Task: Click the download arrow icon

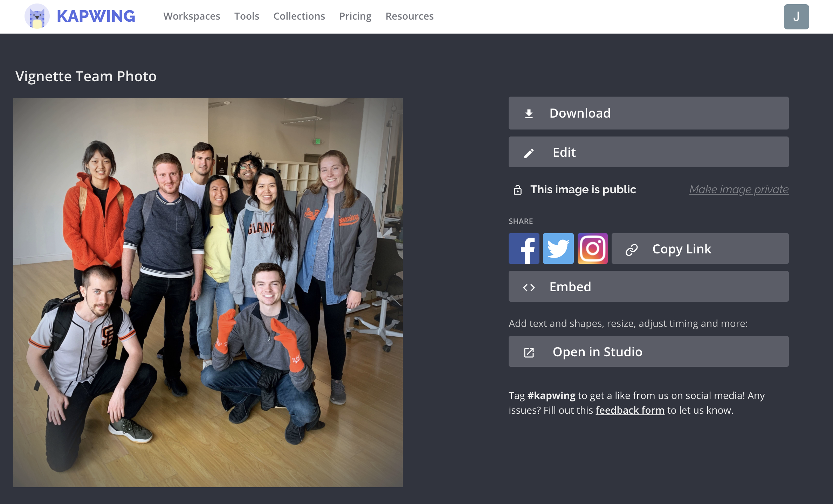Action: (529, 113)
